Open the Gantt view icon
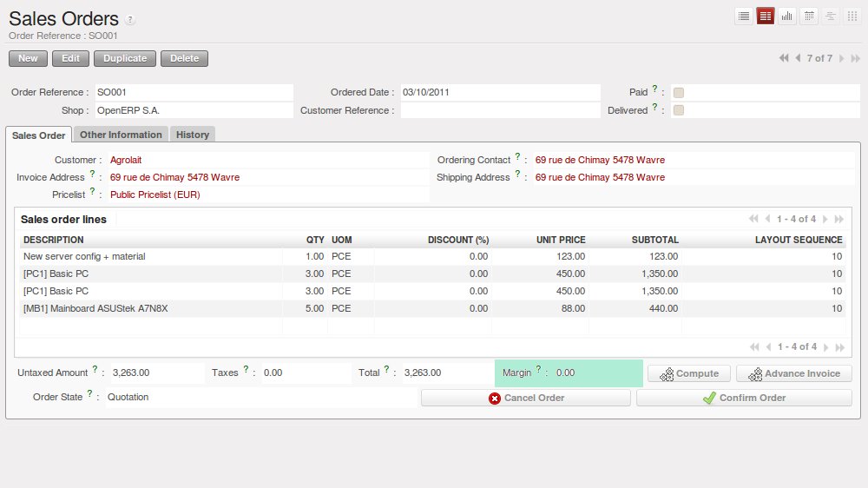 pyautogui.click(x=831, y=16)
